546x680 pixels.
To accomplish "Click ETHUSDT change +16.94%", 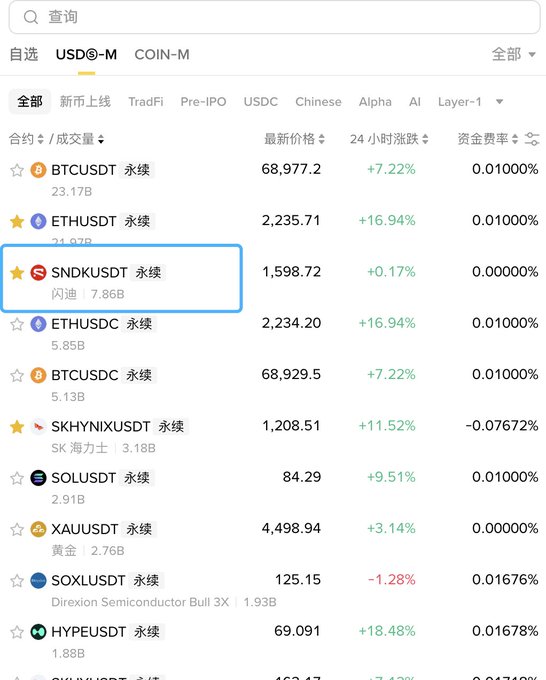I will (x=387, y=220).
